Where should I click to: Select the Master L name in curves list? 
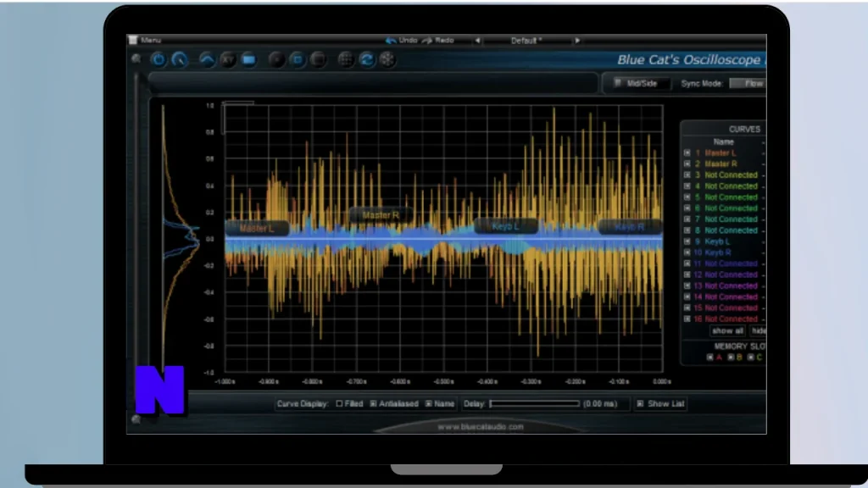click(721, 152)
